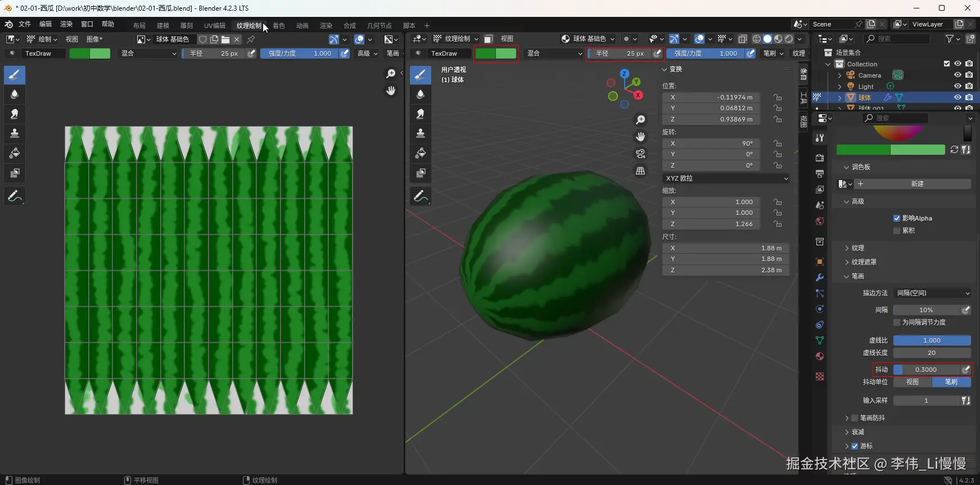Viewport: 980px width, 485px height.
Task: Click the 强度/力度 slider in 3D viewport header
Action: click(705, 53)
